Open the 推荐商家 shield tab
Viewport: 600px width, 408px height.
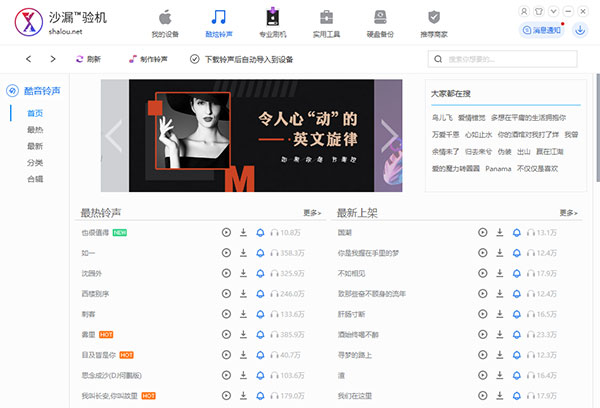coord(434,24)
